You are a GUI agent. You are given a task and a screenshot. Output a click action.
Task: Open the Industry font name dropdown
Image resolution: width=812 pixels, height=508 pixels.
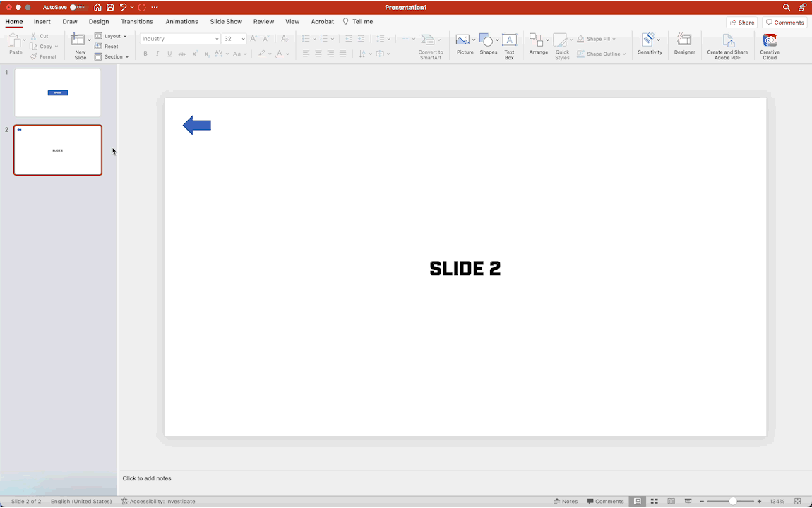pos(216,39)
